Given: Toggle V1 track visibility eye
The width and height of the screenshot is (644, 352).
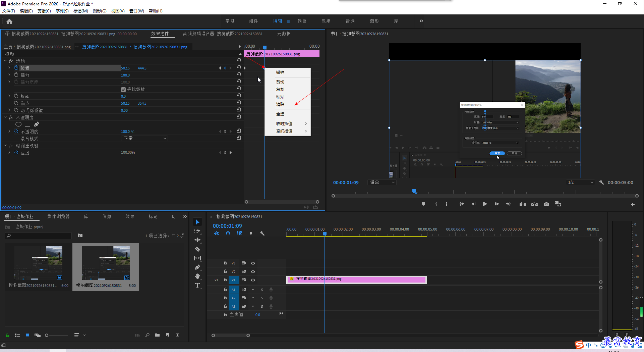Looking at the screenshot, I should point(253,280).
